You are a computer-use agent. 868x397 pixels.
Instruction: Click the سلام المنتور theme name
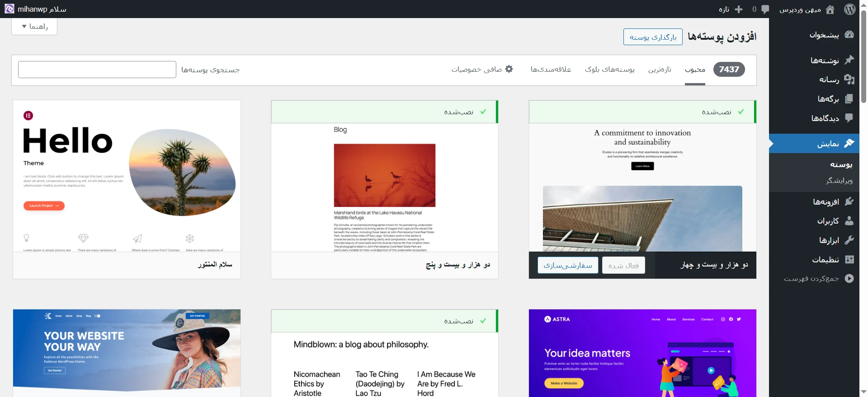pos(215,264)
